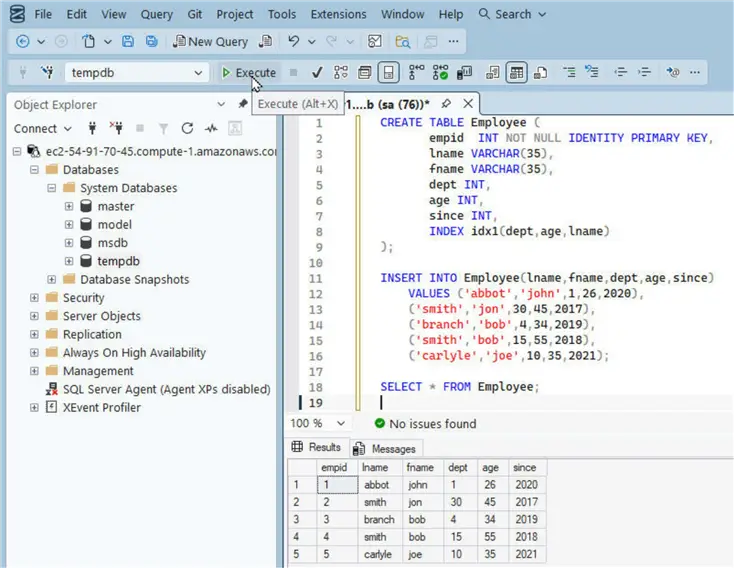Expand the Security folder node
The image size is (734, 568).
(34, 298)
